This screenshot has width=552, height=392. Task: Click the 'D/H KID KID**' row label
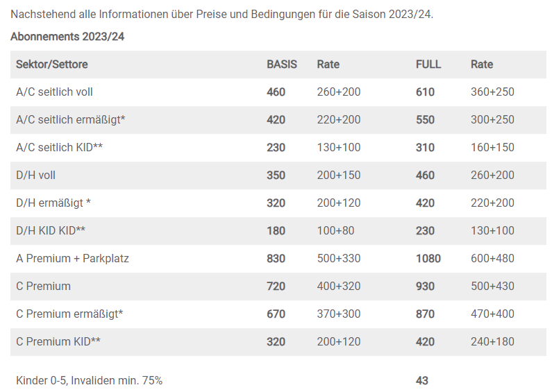[x=51, y=231]
